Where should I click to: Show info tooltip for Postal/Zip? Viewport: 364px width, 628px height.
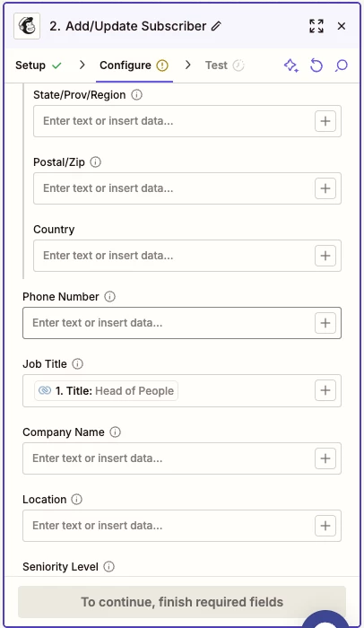point(95,162)
